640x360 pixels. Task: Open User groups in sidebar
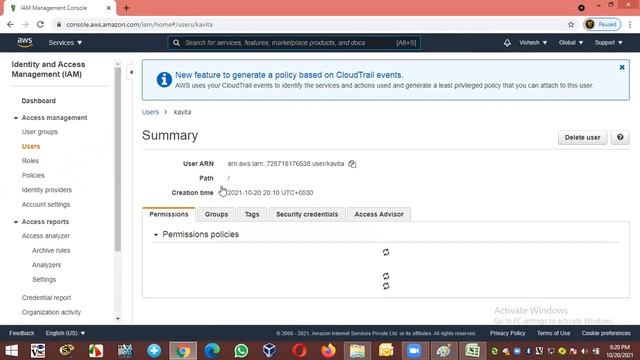[x=40, y=132]
